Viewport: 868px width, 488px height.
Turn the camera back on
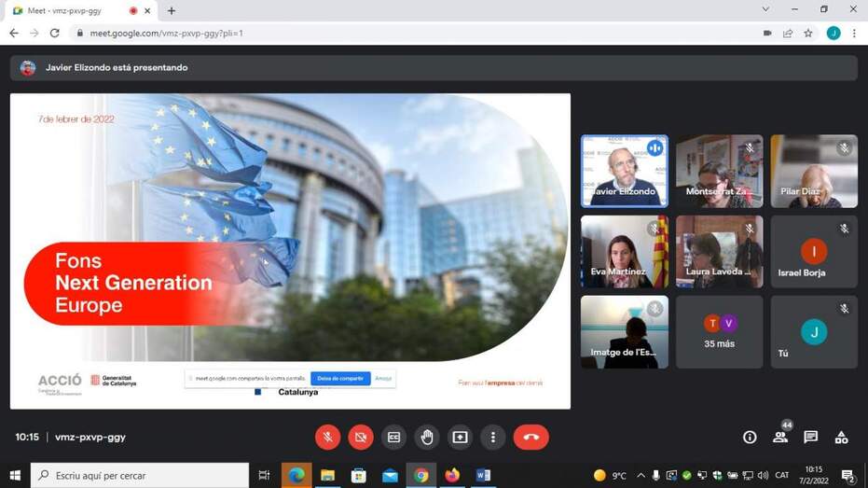[360, 437]
